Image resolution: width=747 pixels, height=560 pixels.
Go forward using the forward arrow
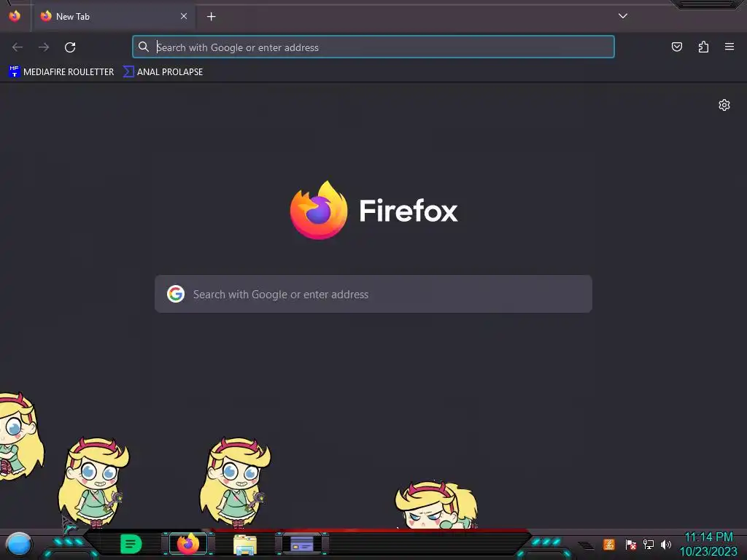coord(44,47)
